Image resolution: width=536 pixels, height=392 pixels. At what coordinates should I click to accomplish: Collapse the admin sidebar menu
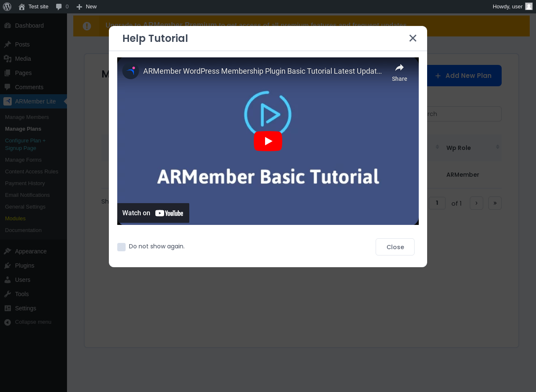[33, 322]
